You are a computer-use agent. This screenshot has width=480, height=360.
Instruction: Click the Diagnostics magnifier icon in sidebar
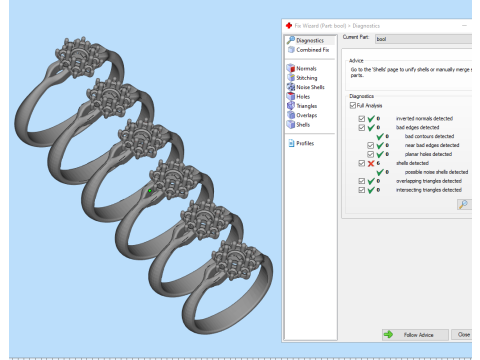[x=291, y=40]
